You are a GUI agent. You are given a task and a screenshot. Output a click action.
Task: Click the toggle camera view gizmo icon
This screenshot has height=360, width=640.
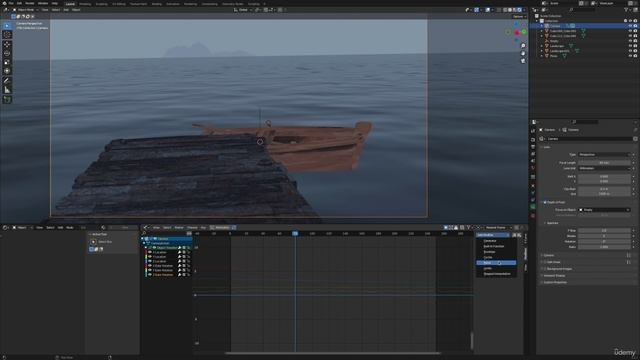(x=523, y=61)
